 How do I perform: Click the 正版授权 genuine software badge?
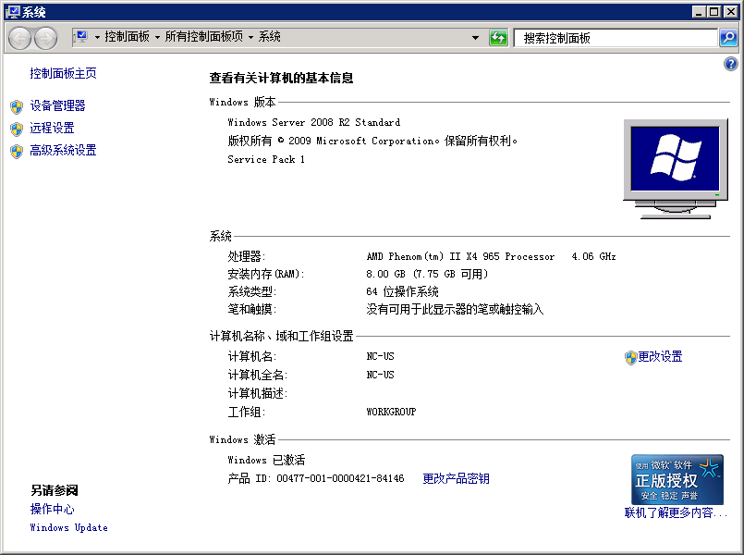[677, 480]
